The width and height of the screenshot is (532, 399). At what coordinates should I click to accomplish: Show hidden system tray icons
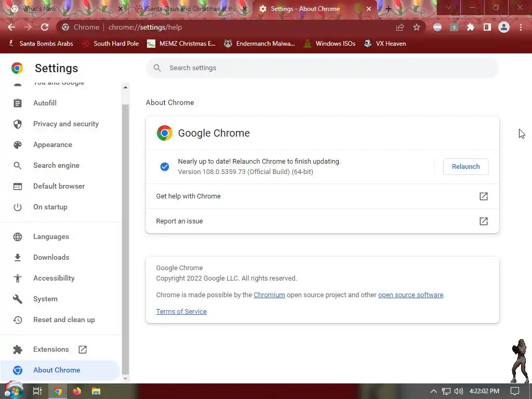click(x=433, y=391)
